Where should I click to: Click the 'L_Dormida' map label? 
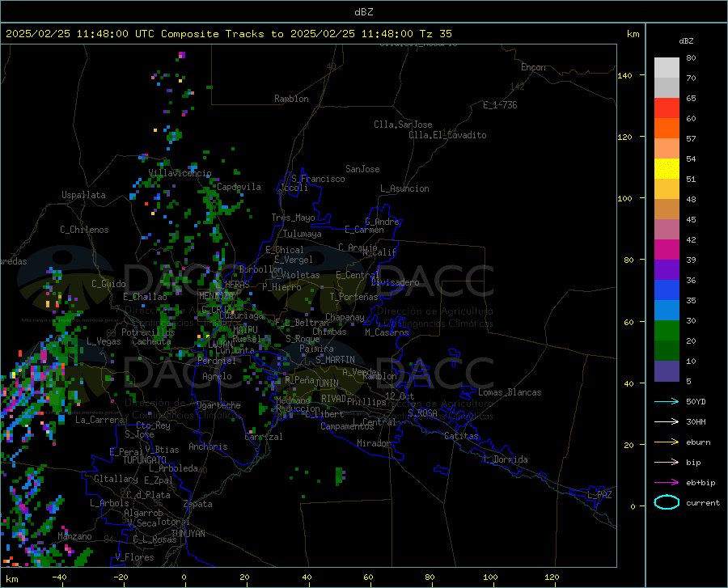(506, 459)
